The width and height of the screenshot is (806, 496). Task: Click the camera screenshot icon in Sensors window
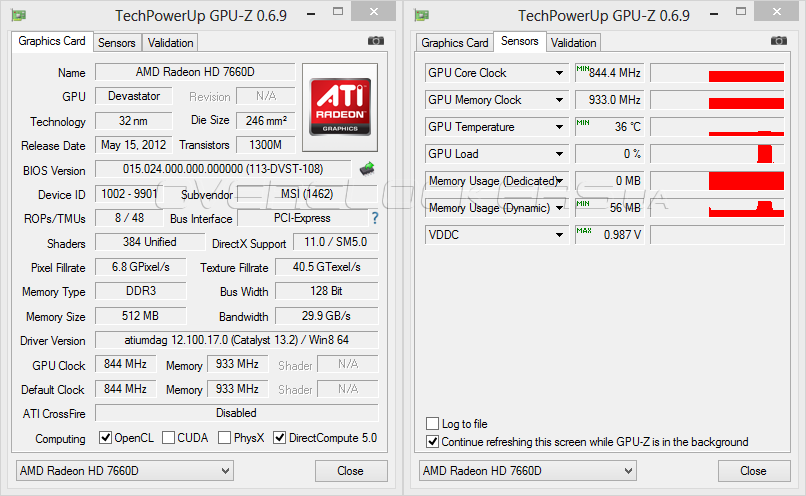coord(778,41)
